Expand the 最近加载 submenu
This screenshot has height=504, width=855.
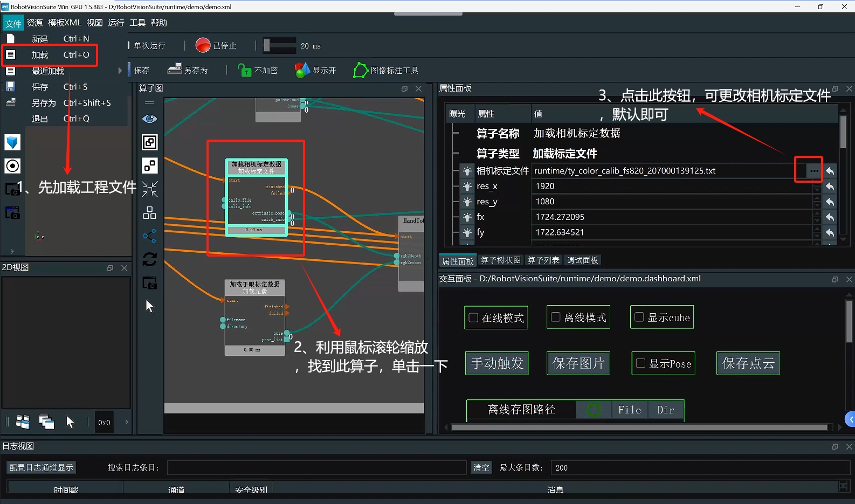[64, 71]
